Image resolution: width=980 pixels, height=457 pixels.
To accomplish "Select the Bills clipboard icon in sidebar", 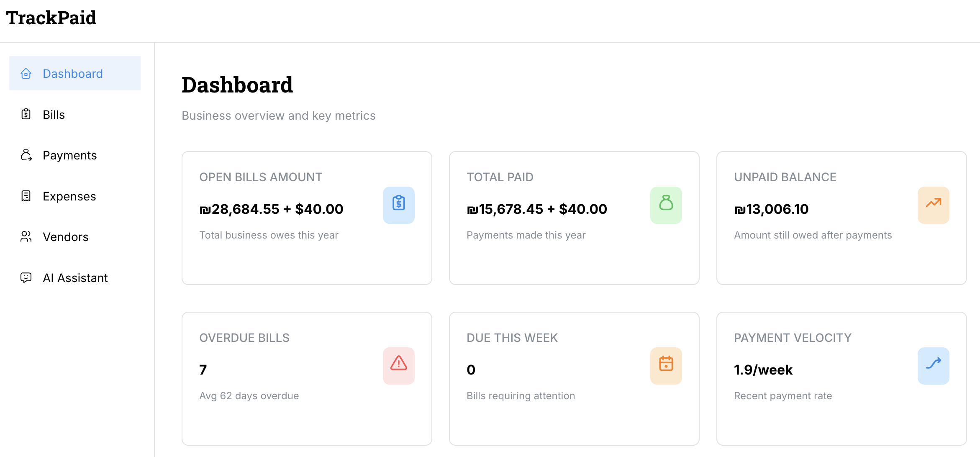I will pyautogui.click(x=26, y=114).
